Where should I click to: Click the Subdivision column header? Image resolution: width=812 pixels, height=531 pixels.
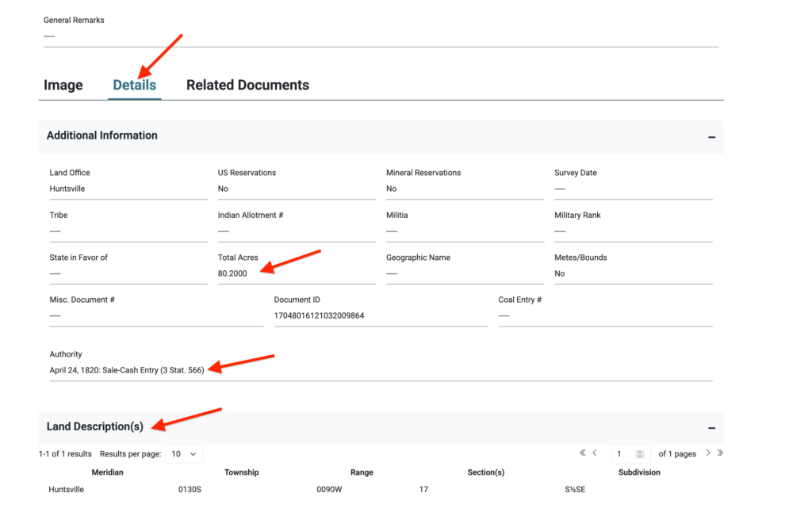(639, 472)
